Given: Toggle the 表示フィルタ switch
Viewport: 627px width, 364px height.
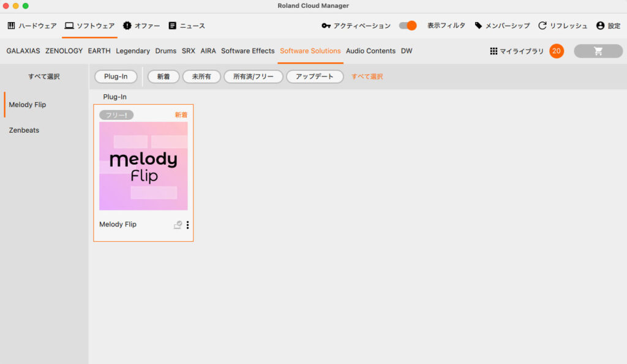Looking at the screenshot, I should pos(408,26).
